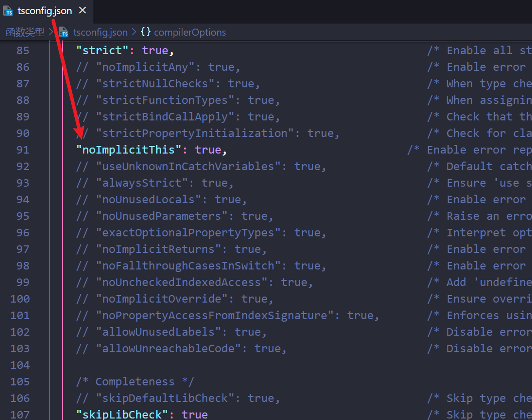
Task: Click the braces icon before compilerOptions
Action: coord(146,32)
